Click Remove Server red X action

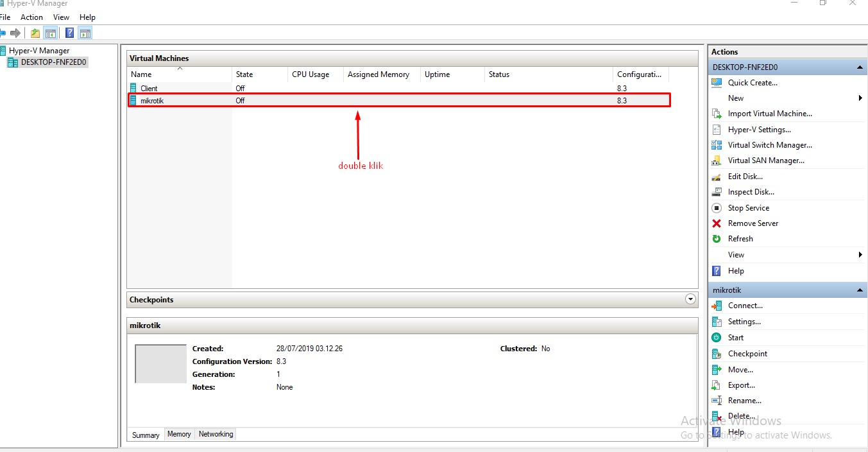point(717,223)
